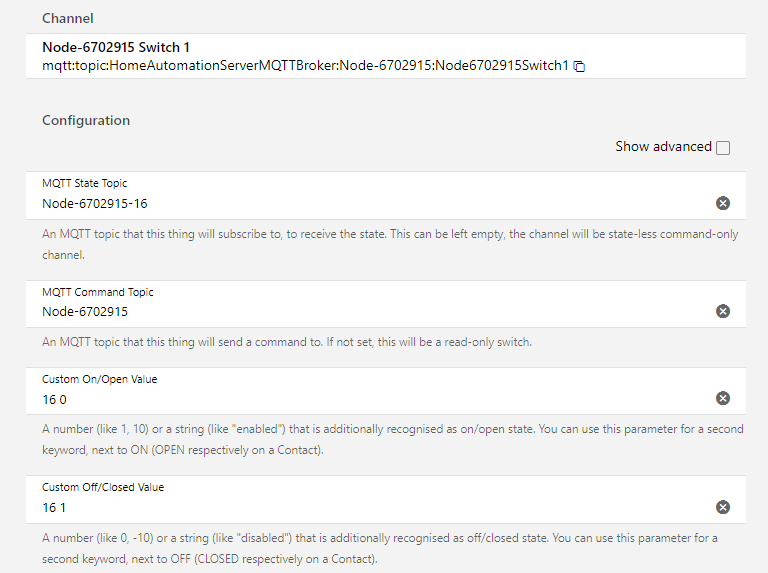
Task: Click the "Show advanced" label text
Action: [663, 147]
